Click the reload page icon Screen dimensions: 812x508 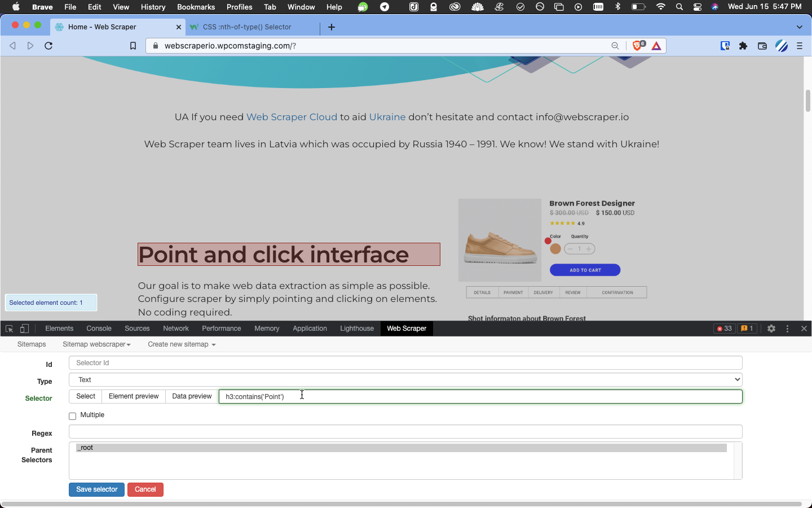click(48, 46)
